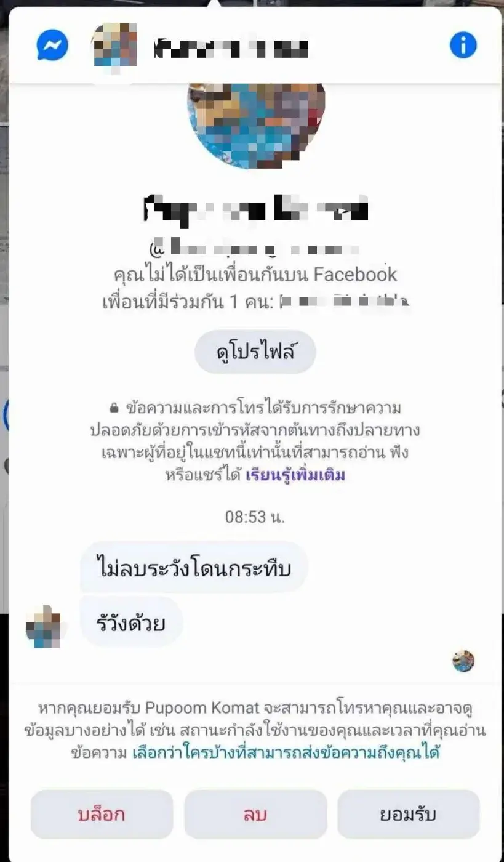504x862 pixels.
Task: Select the message bubble รวังด้วย
Action: (132, 623)
